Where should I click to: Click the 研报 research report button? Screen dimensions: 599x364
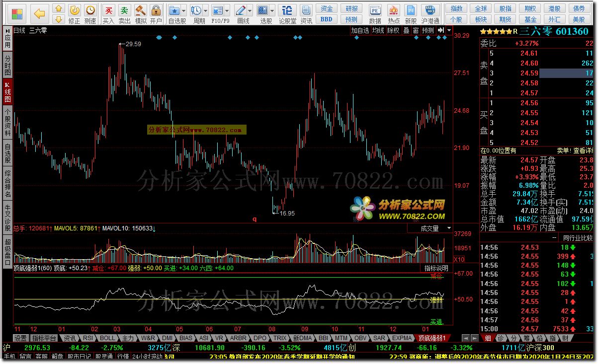[351, 8]
